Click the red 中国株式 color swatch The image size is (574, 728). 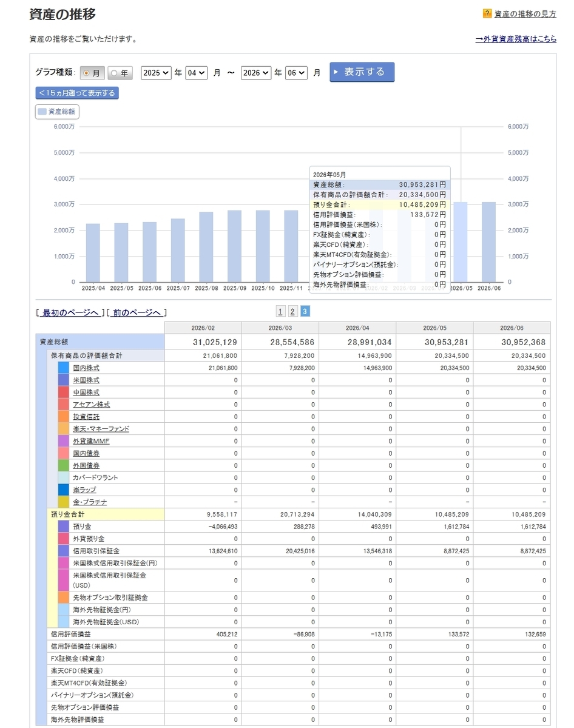click(x=64, y=392)
